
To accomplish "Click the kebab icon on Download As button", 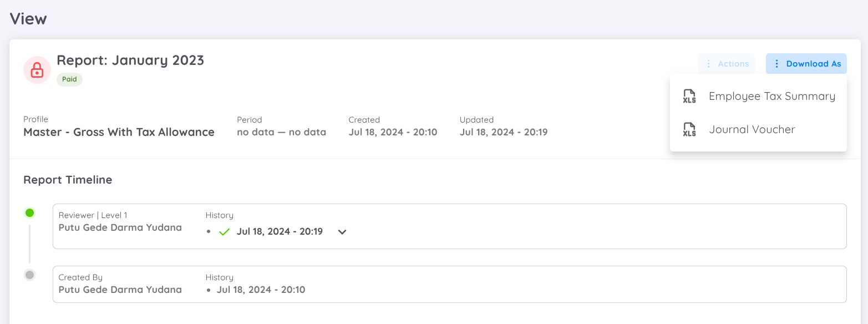I will tap(778, 63).
